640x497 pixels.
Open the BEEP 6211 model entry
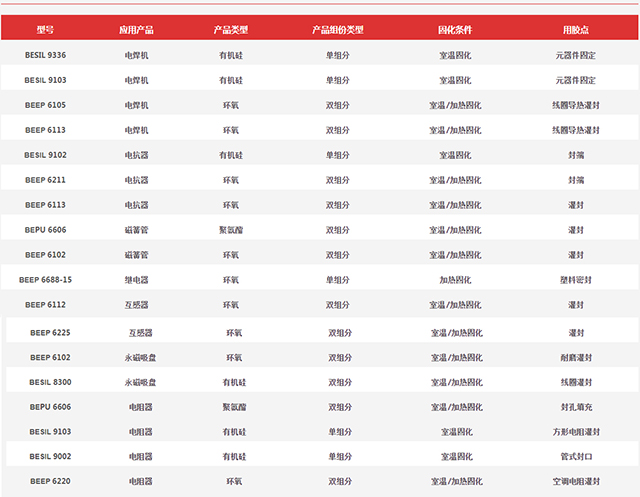pos(45,180)
